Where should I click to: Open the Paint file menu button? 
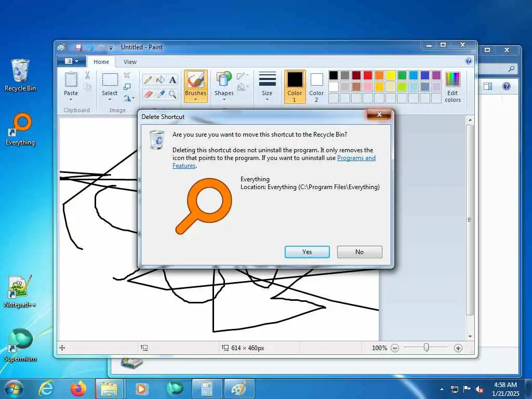pyautogui.click(x=72, y=61)
